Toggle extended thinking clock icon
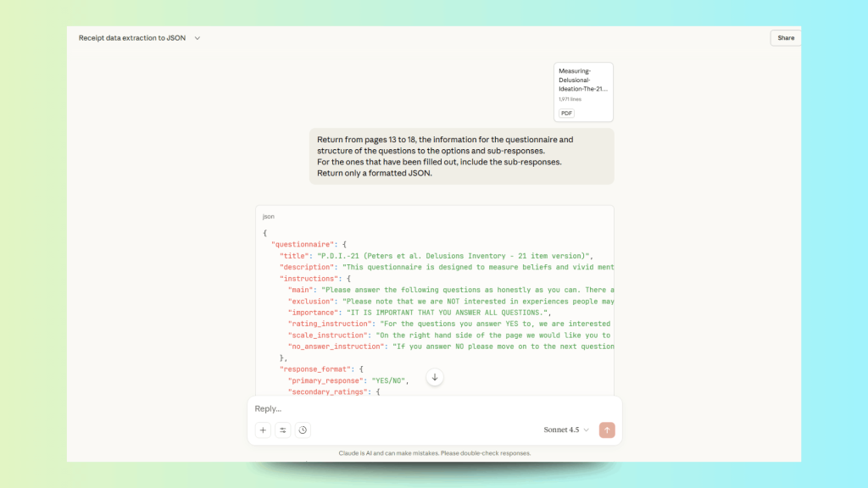 coord(303,430)
